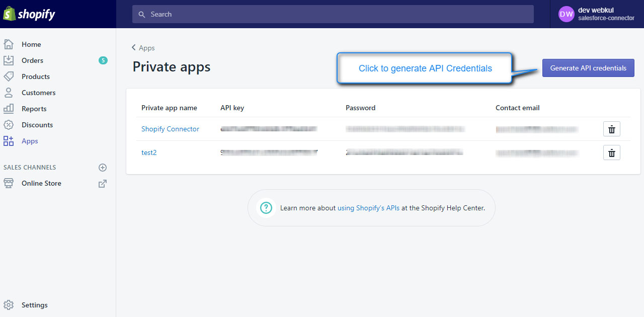Open using Shopify's APIs help link

368,208
